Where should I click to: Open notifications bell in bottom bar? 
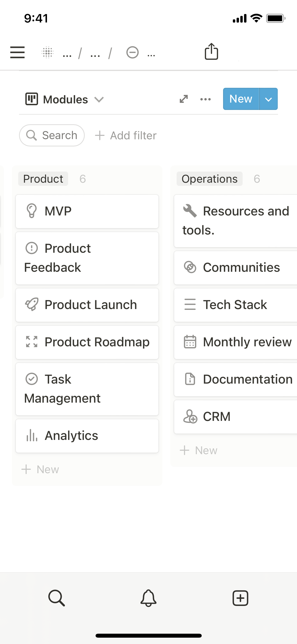148,598
